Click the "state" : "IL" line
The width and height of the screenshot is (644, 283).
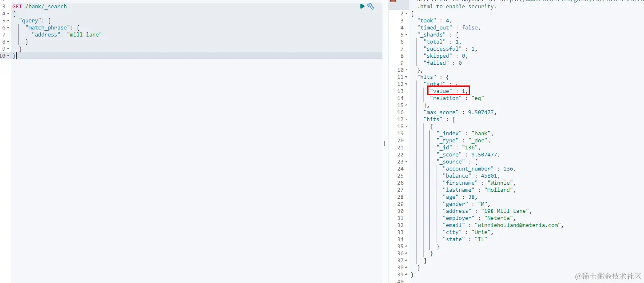point(465,239)
